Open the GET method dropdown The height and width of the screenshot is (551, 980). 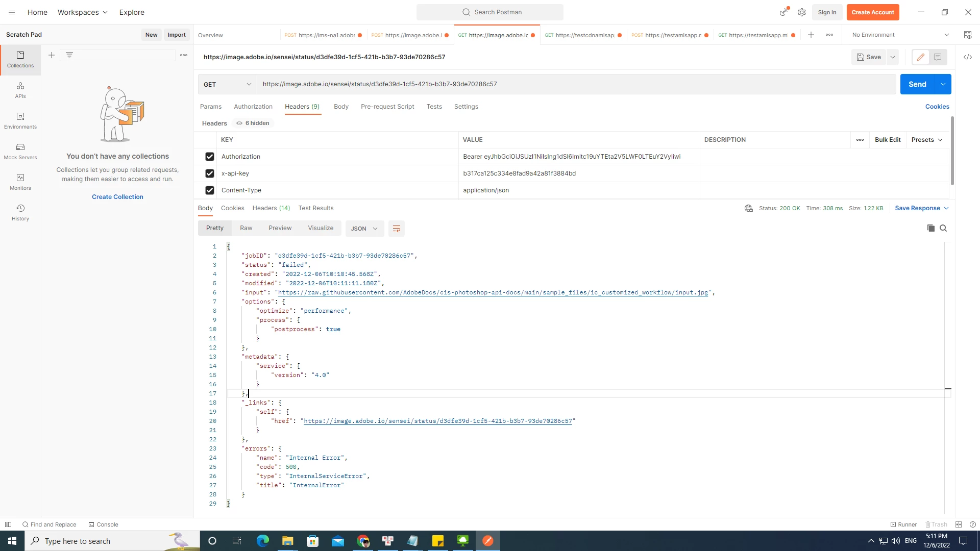[227, 84]
